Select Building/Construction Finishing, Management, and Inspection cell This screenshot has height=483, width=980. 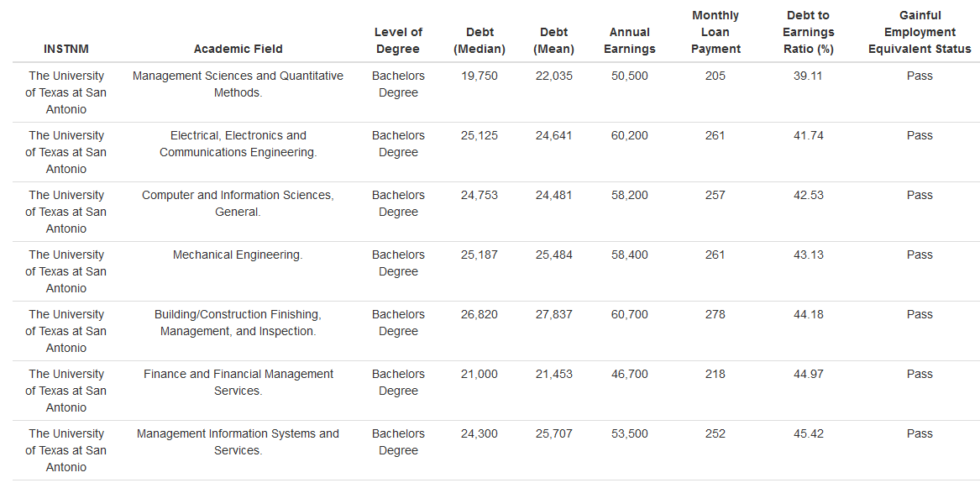tap(238, 323)
